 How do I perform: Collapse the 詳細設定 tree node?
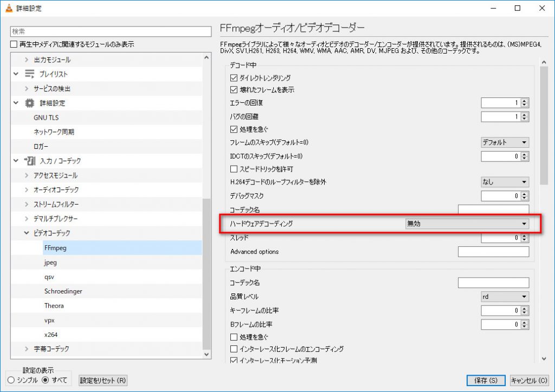click(x=16, y=103)
